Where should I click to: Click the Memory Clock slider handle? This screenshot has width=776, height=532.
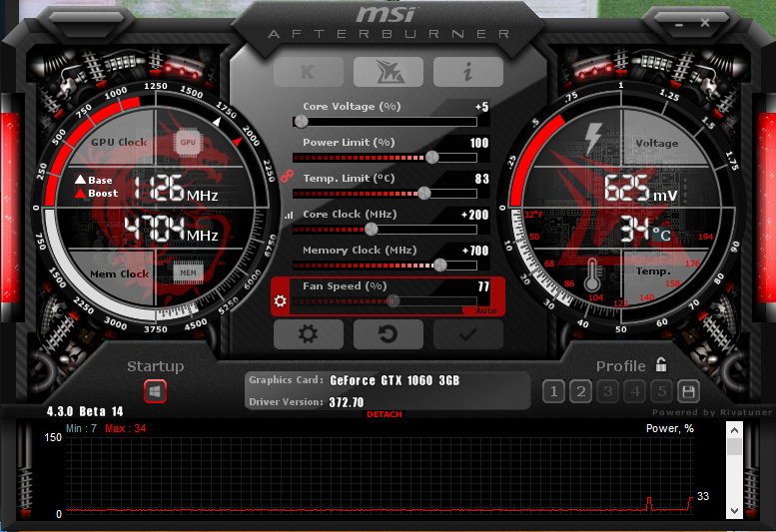pyautogui.click(x=440, y=266)
